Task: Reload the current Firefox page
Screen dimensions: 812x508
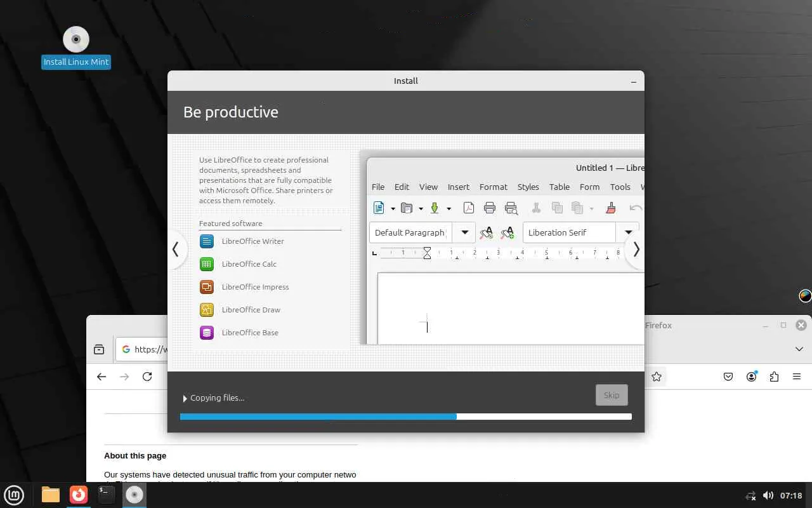Action: click(147, 377)
